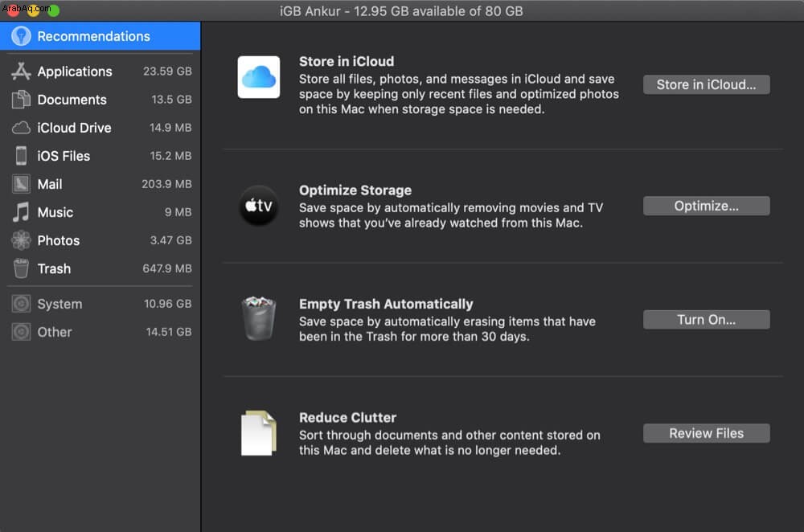The image size is (804, 532).
Task: Turn On empty trash automatically
Action: [x=706, y=320]
